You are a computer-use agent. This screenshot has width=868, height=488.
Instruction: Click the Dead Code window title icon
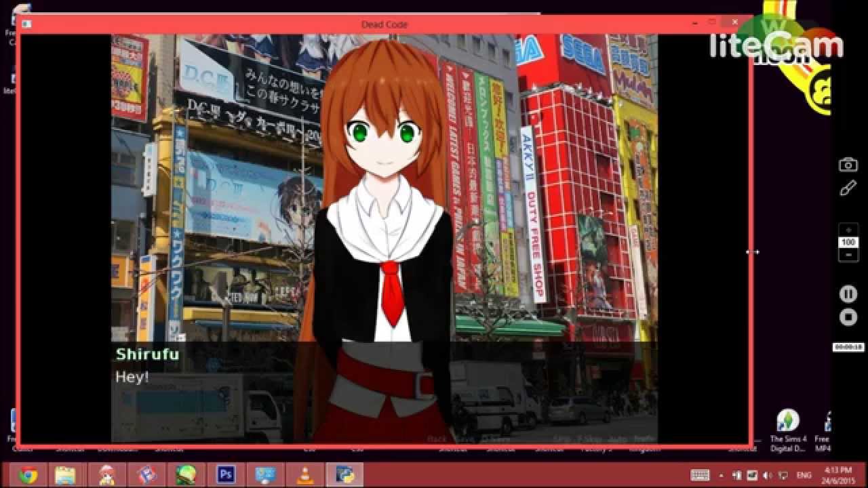26,24
